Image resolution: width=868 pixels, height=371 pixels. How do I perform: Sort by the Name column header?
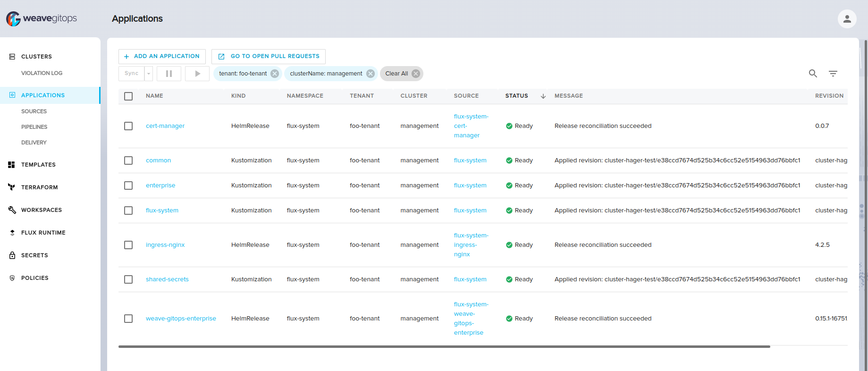[154, 96]
